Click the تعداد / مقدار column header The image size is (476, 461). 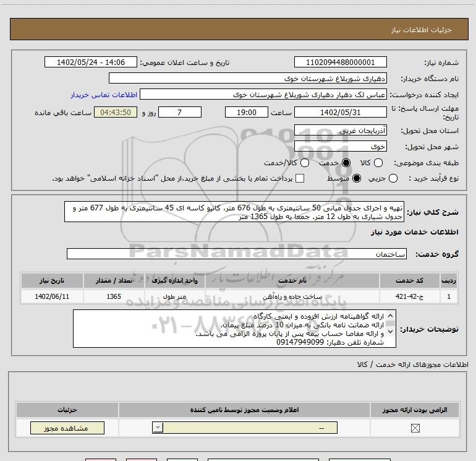(x=114, y=280)
